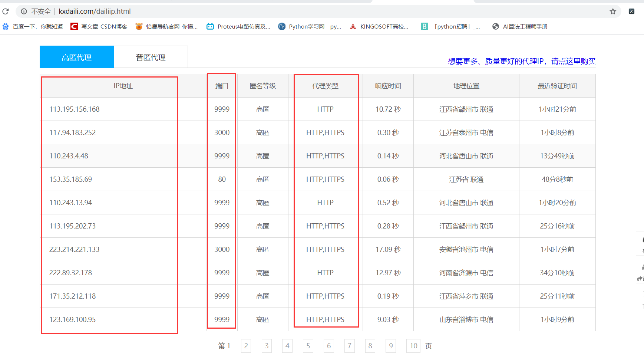Viewport: 644px width, 355px height.
Task: Click port 3000 in the 117.94.183.252 row
Action: click(x=222, y=132)
